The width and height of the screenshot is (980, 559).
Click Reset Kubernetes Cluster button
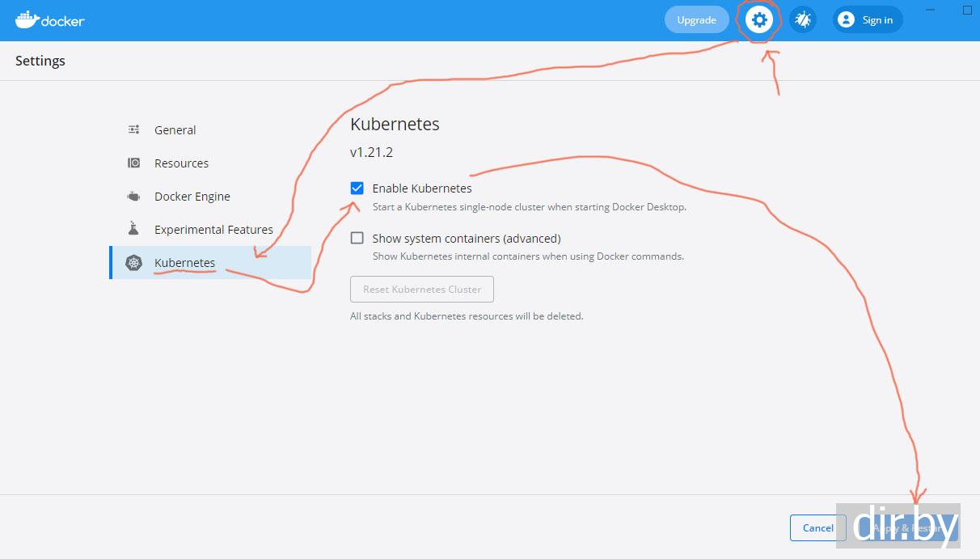(x=422, y=289)
